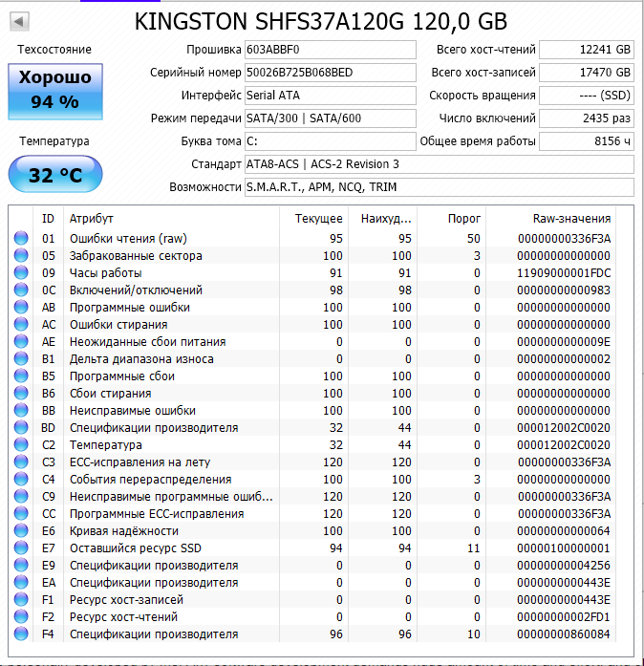644x666 pixels.
Task: Click raw value 11909000001FDC
Action: tap(564, 272)
